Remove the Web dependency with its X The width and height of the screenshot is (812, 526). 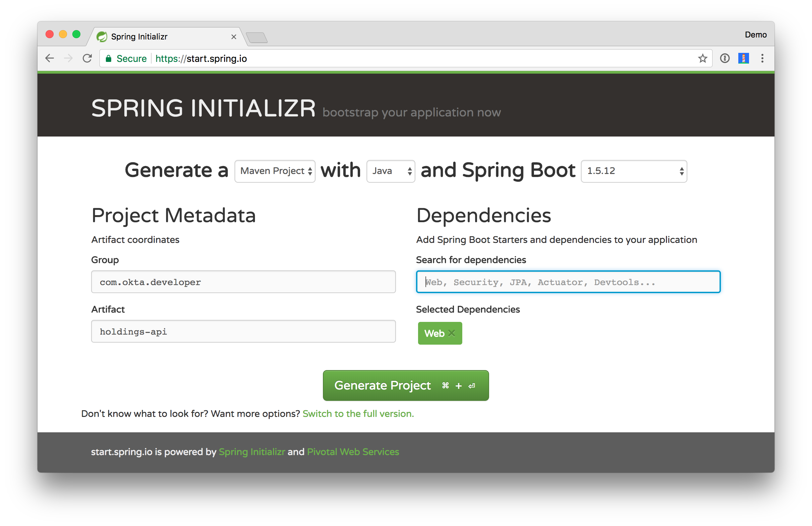click(x=451, y=333)
